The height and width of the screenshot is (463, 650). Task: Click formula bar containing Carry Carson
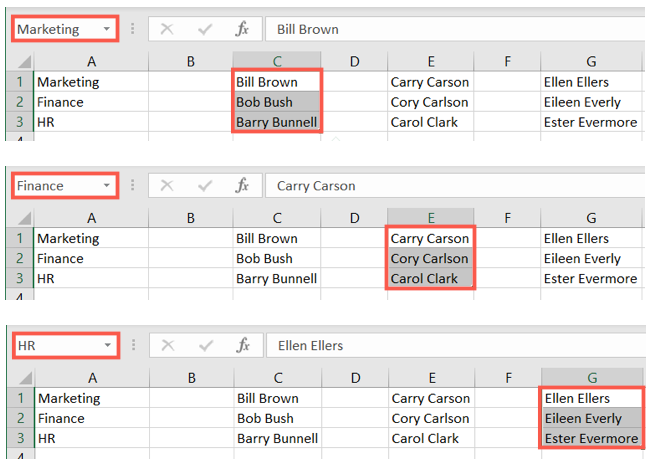450,185
